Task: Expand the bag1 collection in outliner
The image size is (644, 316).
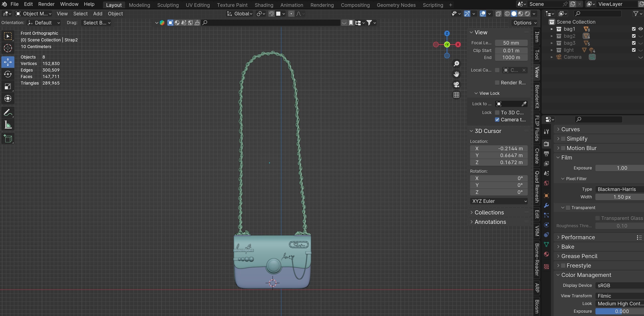Action: pos(551,29)
